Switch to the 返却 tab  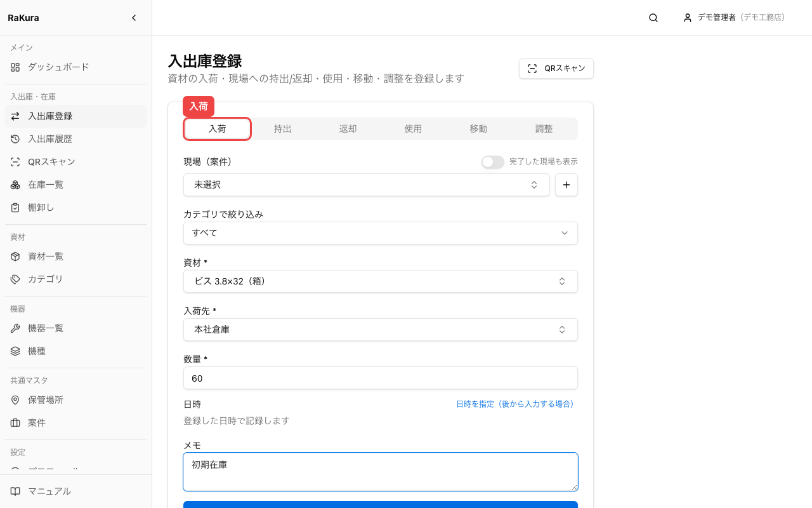(x=348, y=129)
